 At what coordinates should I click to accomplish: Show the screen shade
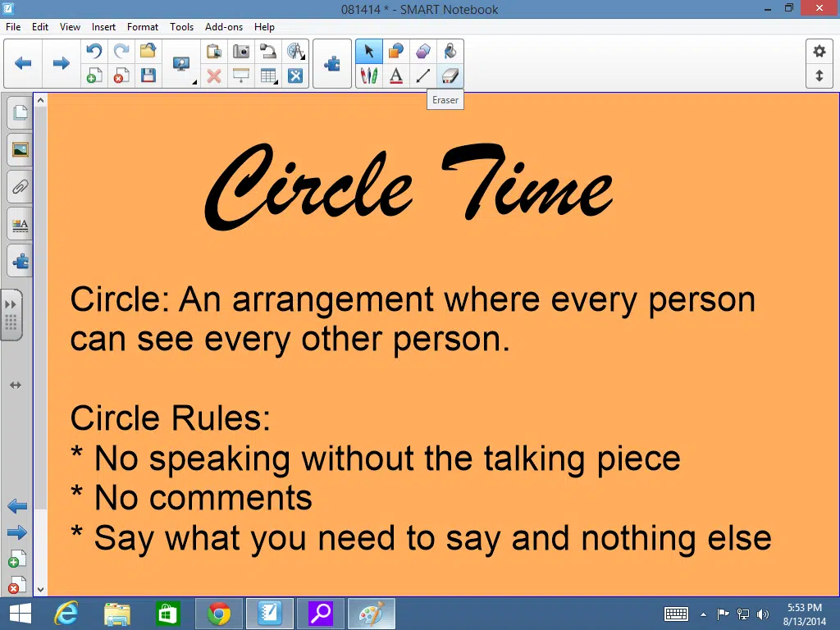pyautogui.click(x=241, y=75)
